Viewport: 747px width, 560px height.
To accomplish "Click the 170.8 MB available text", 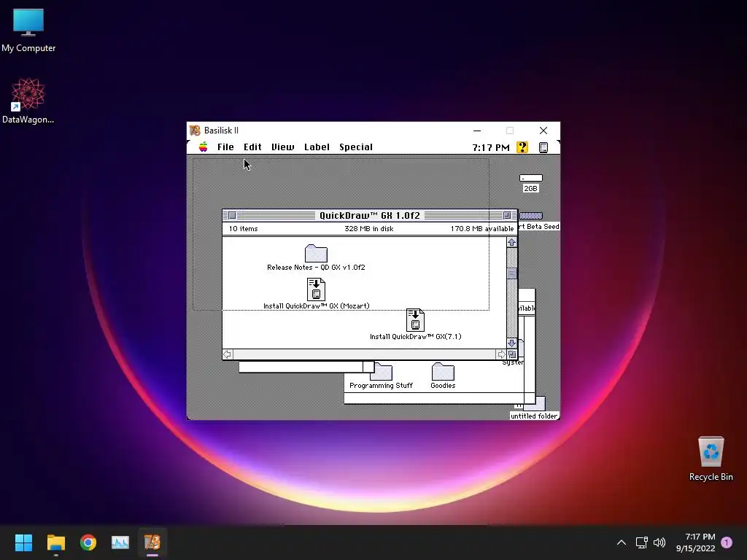I will tap(482, 228).
